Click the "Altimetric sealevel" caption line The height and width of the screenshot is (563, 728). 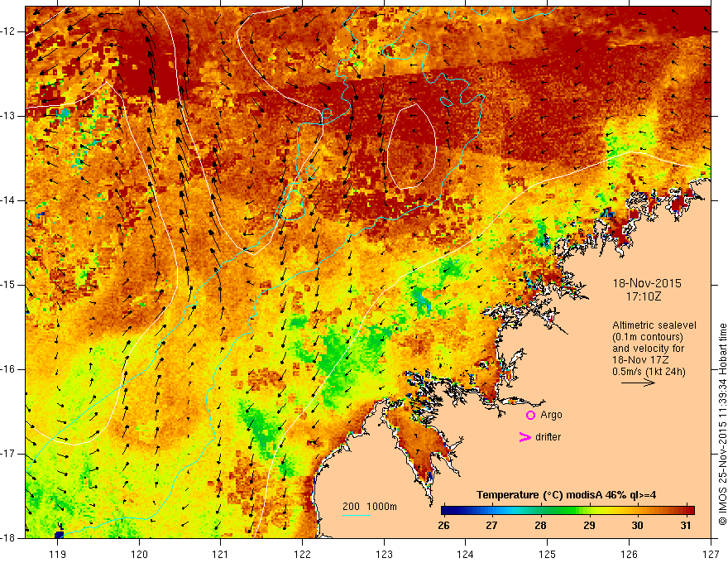(x=654, y=325)
